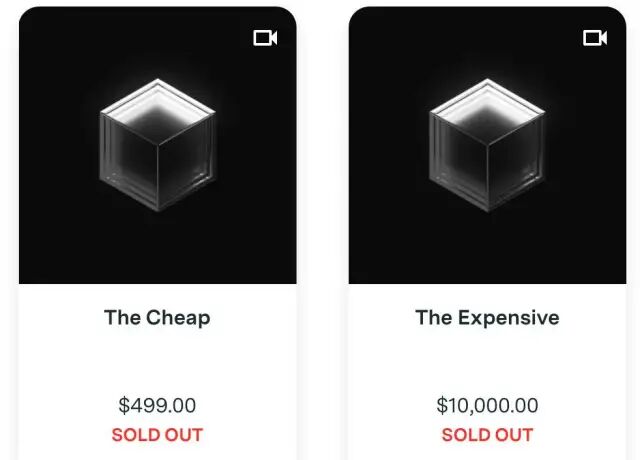Image resolution: width=640 pixels, height=460 pixels.
Task: Click the left glass face of The Cheap cube
Action: click(x=129, y=159)
